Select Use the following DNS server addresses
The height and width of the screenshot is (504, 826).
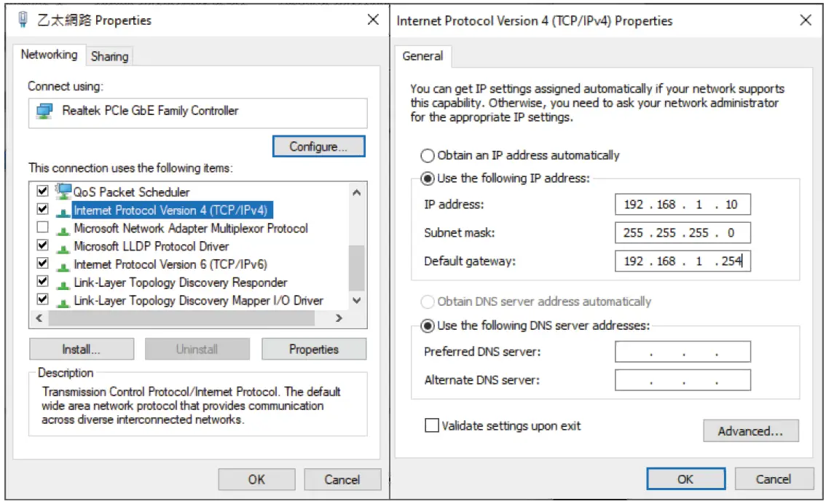[428, 326]
